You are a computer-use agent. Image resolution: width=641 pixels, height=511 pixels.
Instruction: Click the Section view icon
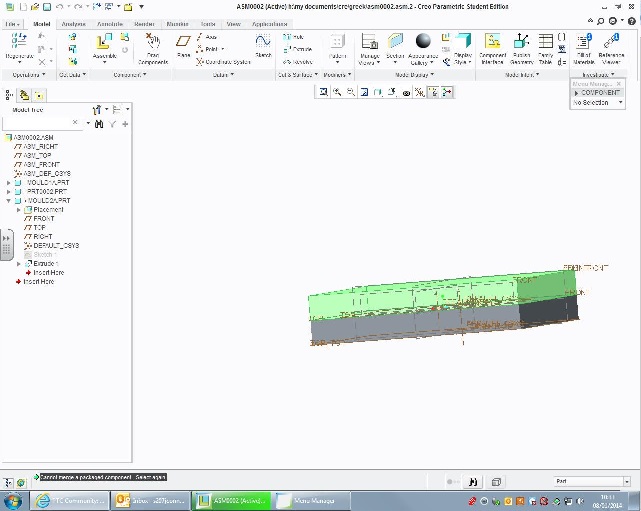tap(395, 41)
